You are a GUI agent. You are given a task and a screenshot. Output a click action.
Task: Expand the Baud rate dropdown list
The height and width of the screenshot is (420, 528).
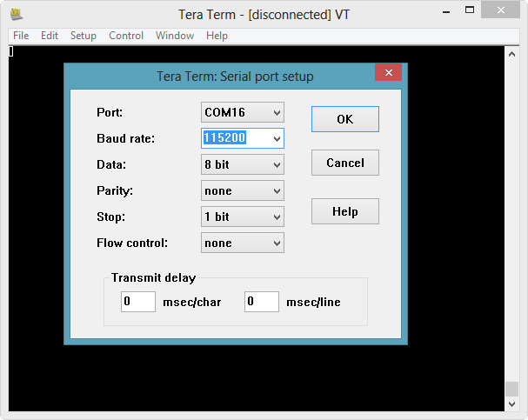pos(277,138)
